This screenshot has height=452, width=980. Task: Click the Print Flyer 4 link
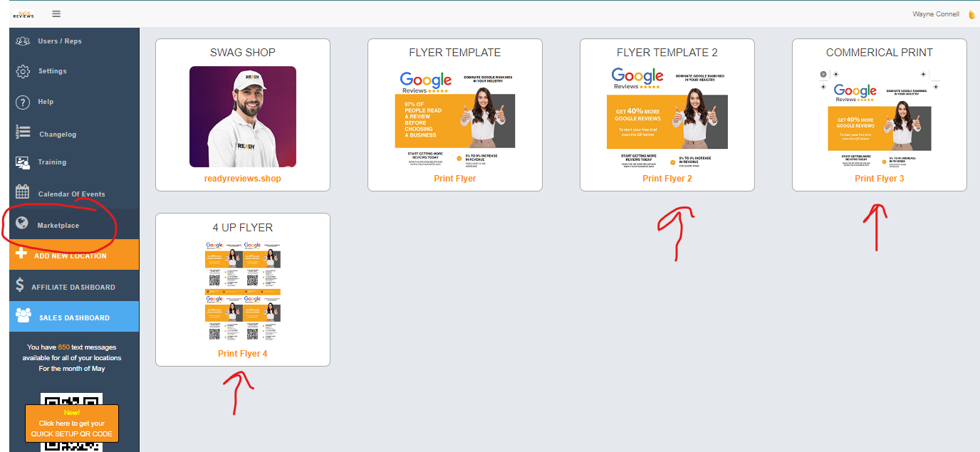242,354
